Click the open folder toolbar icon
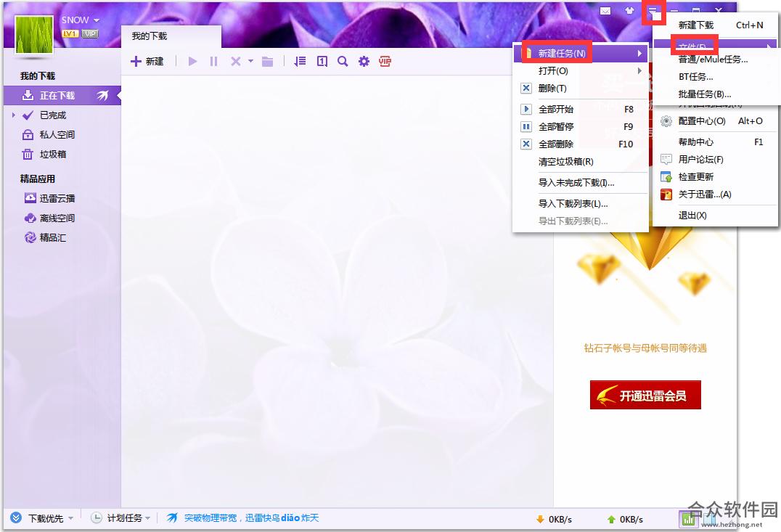The image size is (781, 532). tap(268, 61)
